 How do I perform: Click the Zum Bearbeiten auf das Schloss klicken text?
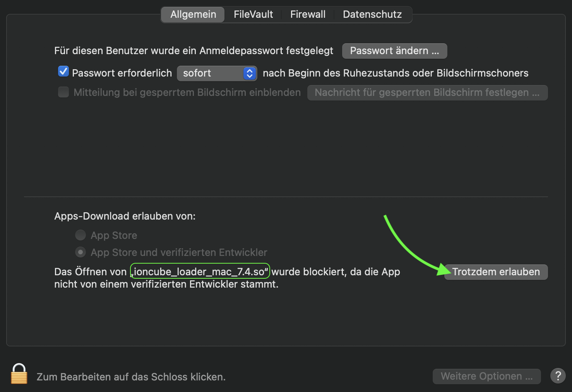[131, 377]
